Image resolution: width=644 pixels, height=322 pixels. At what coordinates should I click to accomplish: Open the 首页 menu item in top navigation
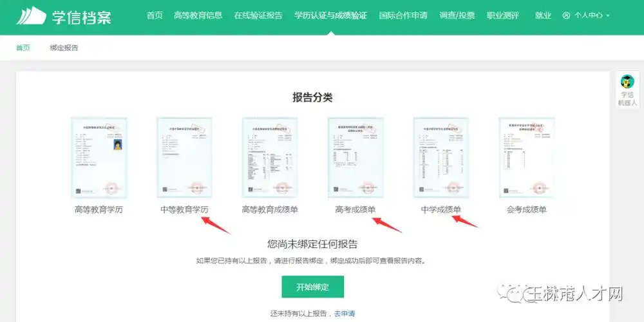[x=155, y=15]
